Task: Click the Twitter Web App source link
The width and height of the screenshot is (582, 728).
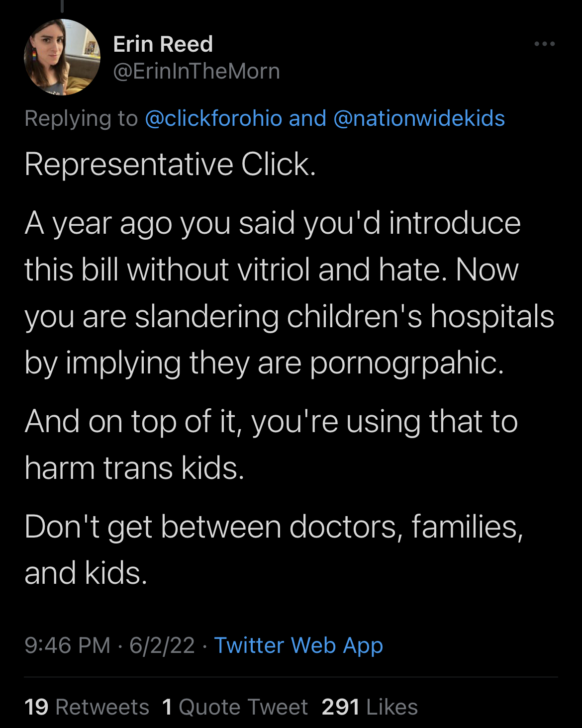Action: (298, 645)
